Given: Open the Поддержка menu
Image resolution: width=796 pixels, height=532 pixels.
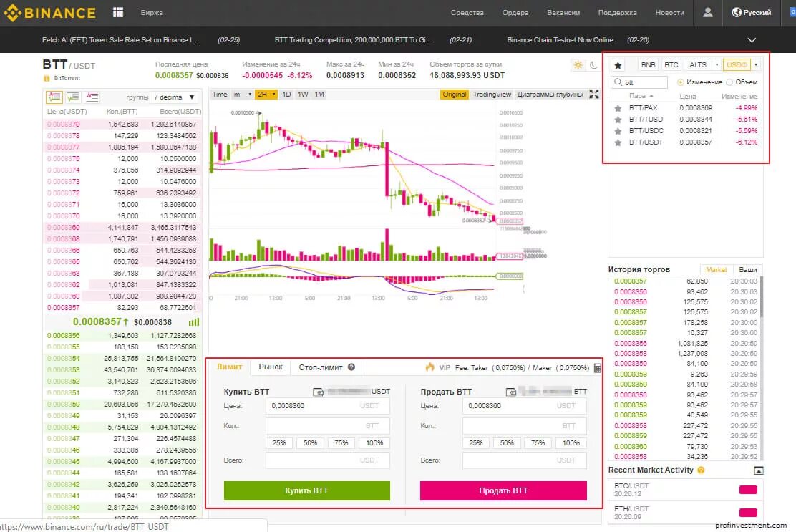Looking at the screenshot, I should (x=617, y=13).
